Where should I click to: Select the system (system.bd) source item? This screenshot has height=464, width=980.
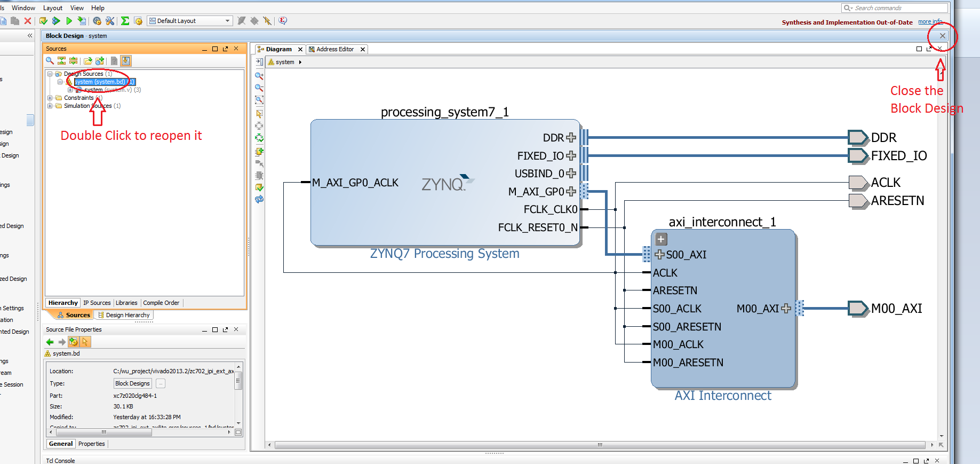point(105,82)
